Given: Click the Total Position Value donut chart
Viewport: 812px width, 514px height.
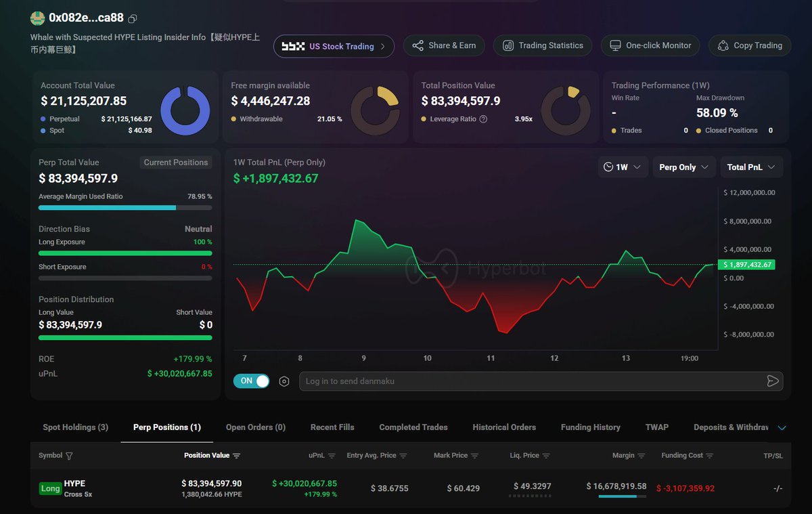Looking at the screenshot, I should [566, 111].
